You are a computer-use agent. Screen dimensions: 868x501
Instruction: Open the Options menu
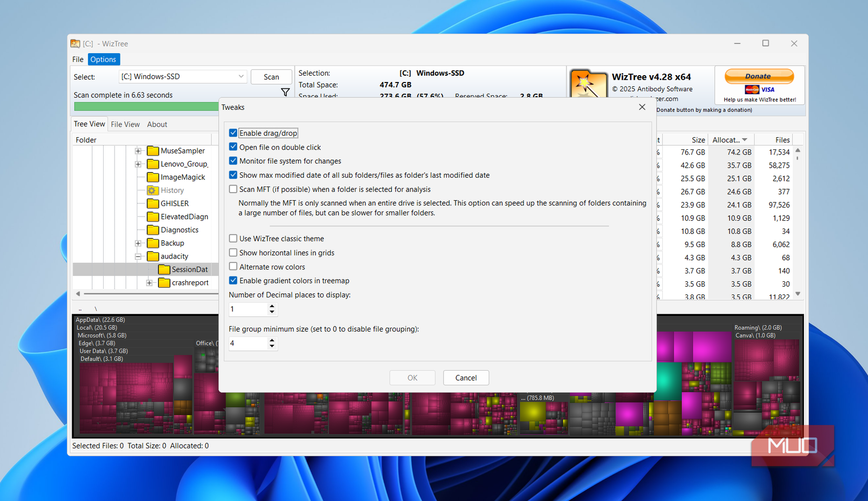click(103, 59)
